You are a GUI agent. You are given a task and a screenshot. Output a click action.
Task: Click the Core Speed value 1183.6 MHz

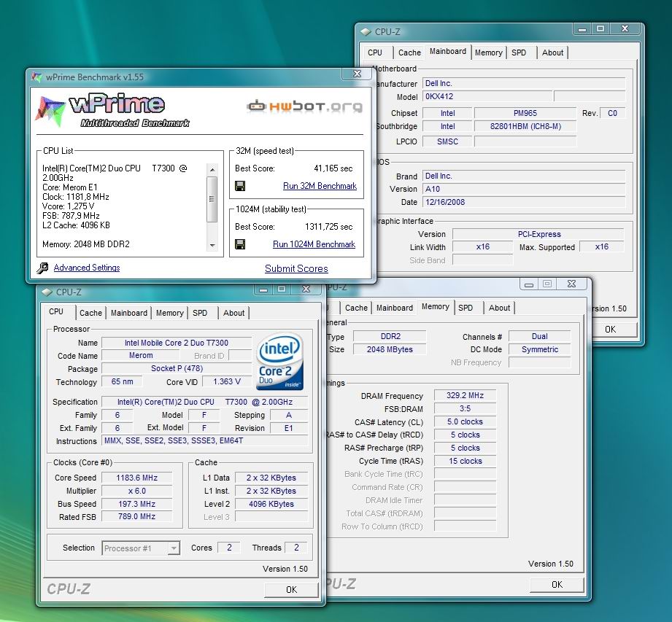pyautogui.click(x=136, y=478)
